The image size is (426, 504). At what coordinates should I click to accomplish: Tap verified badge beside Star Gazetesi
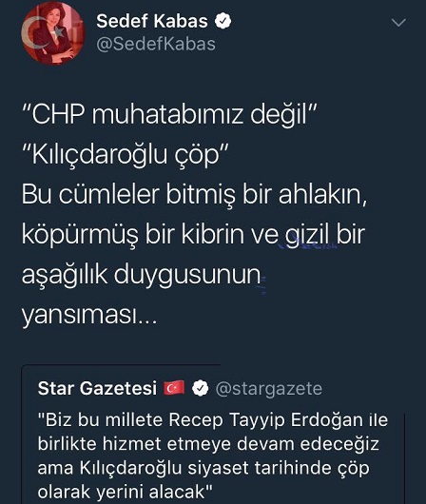(x=201, y=388)
